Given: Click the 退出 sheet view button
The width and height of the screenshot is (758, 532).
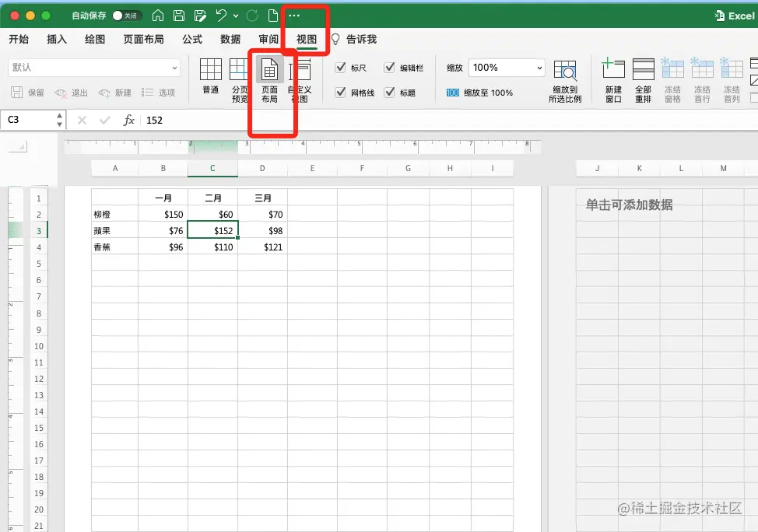Looking at the screenshot, I should [71, 93].
